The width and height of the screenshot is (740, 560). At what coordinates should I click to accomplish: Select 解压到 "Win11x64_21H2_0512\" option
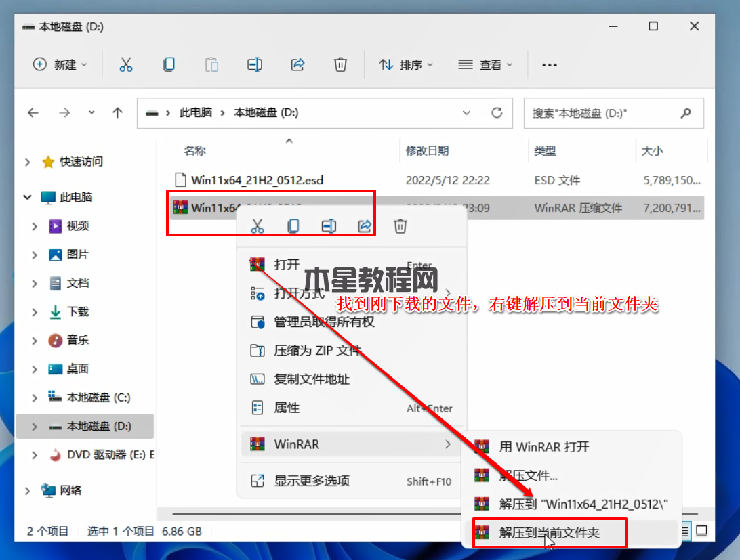tap(571, 504)
